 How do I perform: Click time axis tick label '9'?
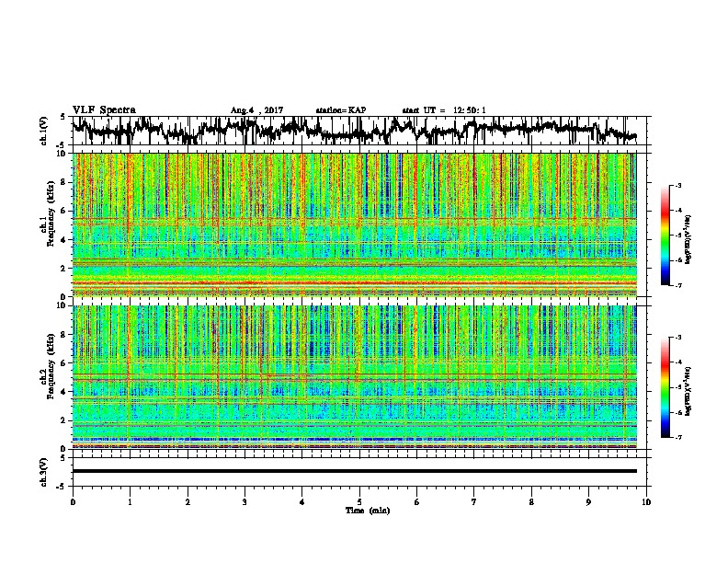pos(588,502)
